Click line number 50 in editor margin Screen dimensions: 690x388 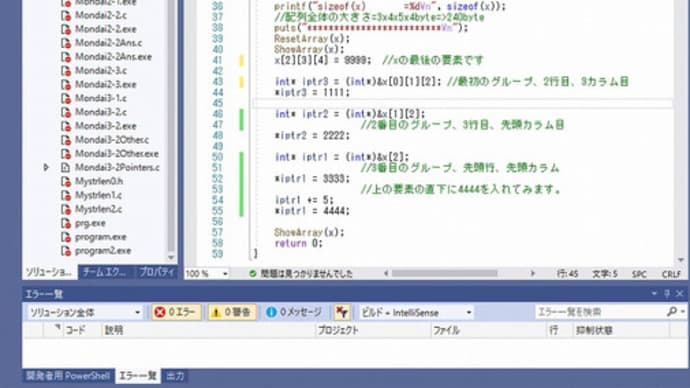point(217,157)
